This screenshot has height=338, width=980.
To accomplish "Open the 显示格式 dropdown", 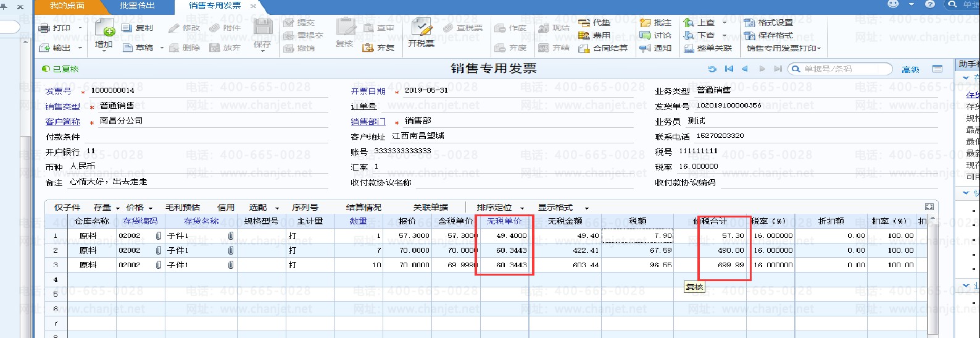I will 586,208.
